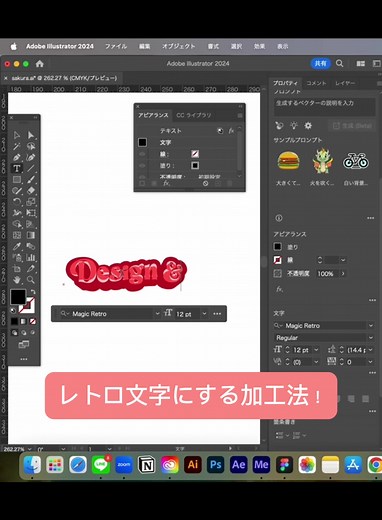The width and height of the screenshot is (382, 520).
Task: Open the Edit Toolbar three-dots button
Action: (x=24, y=359)
